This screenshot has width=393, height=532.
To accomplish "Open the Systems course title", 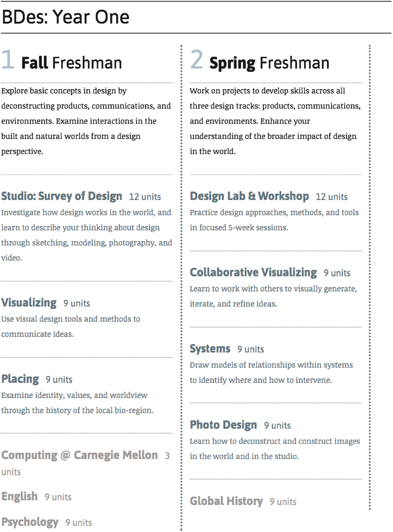I will point(210,349).
